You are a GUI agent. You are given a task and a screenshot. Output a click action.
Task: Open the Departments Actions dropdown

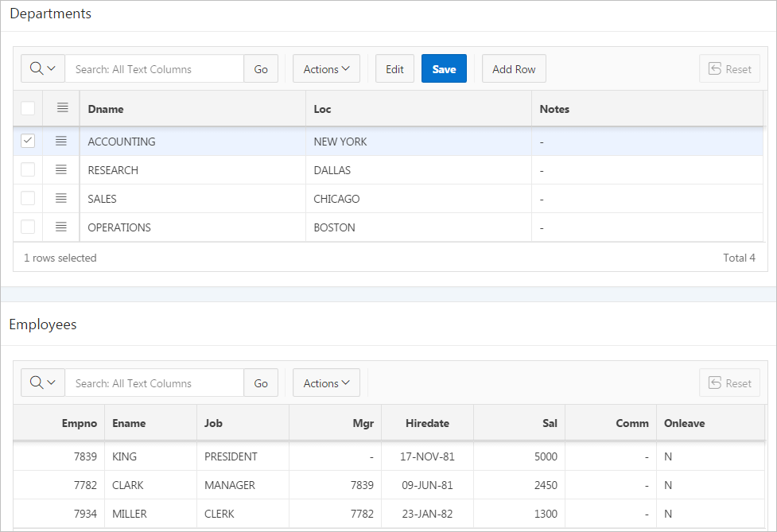tap(326, 69)
